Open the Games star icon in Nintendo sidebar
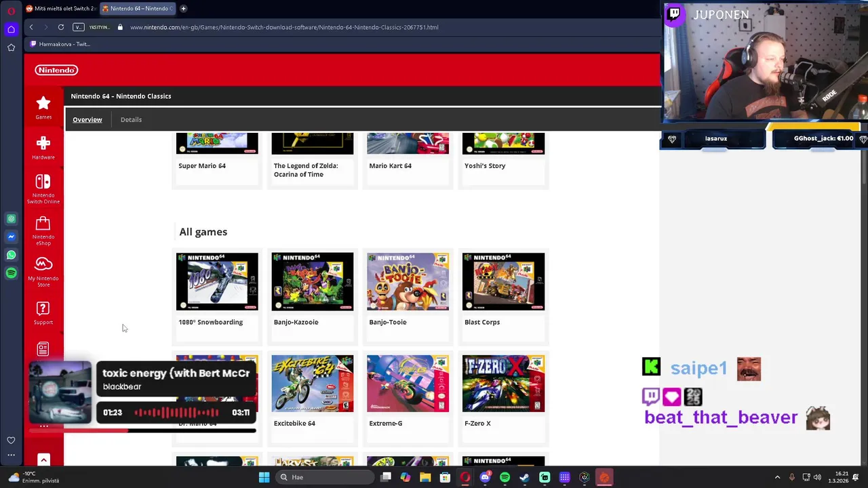 [x=43, y=108]
